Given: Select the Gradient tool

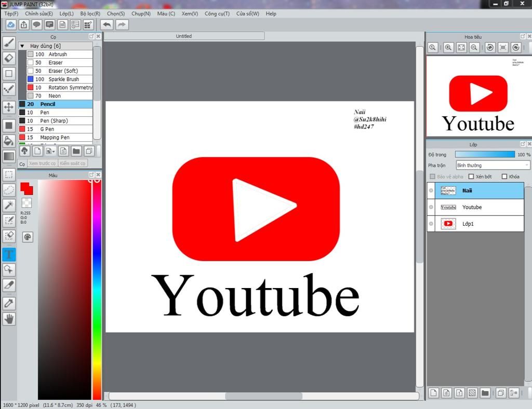Looking at the screenshot, I should coord(9,156).
